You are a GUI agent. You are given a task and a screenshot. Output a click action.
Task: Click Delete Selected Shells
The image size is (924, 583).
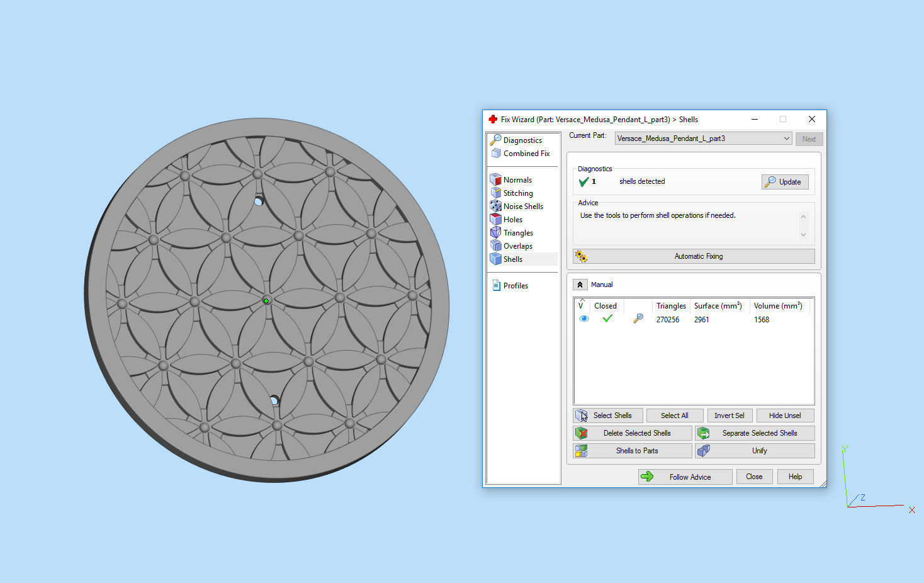[633, 433]
